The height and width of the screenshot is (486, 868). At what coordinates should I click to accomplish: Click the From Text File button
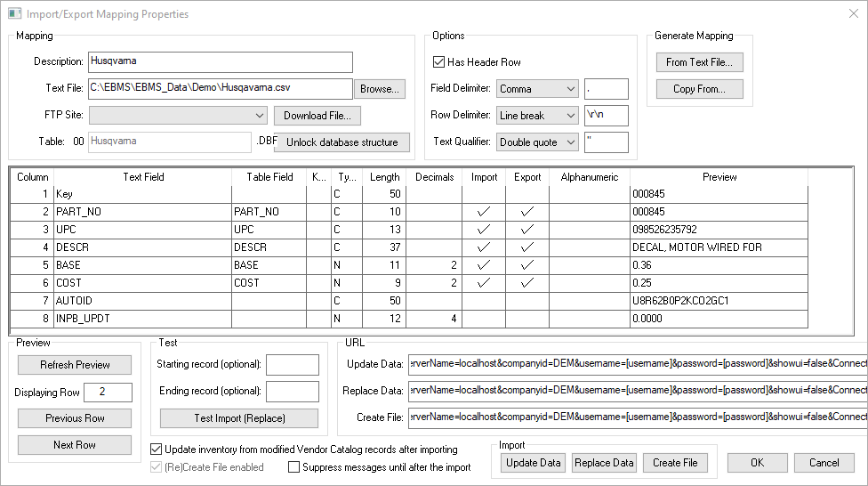[699, 62]
